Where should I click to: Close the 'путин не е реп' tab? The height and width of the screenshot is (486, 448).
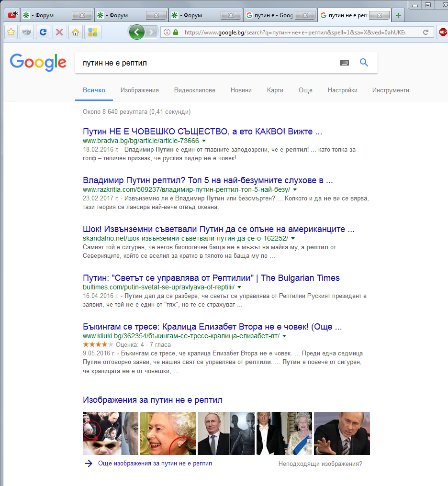(379, 15)
